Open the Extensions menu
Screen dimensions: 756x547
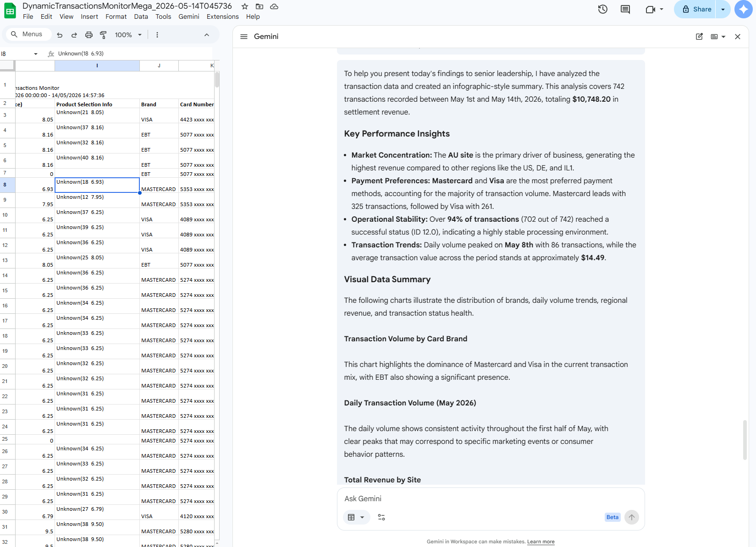pyautogui.click(x=223, y=16)
